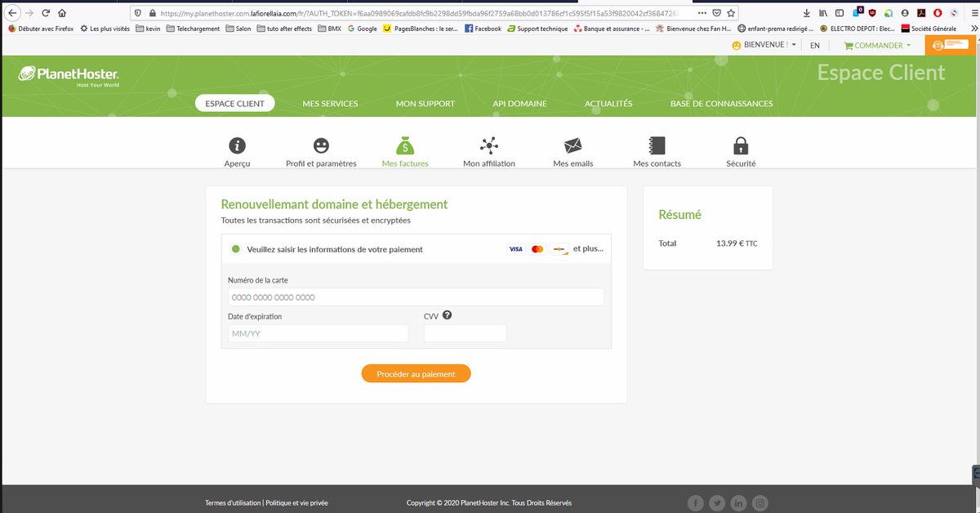
Task: Open the Politique et vie privée link
Action: (297, 503)
